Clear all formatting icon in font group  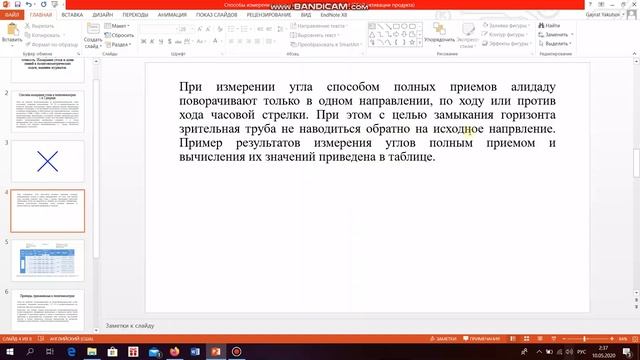(220, 29)
